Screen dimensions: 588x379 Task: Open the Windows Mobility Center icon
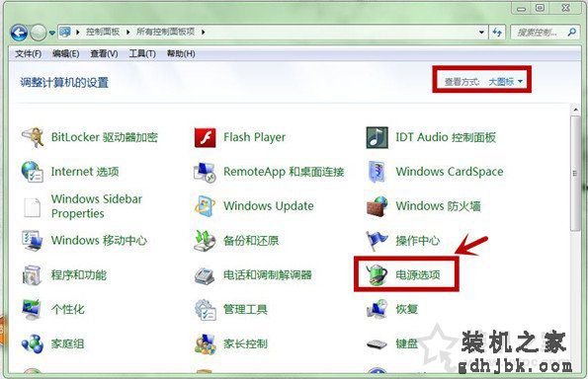tap(33, 241)
